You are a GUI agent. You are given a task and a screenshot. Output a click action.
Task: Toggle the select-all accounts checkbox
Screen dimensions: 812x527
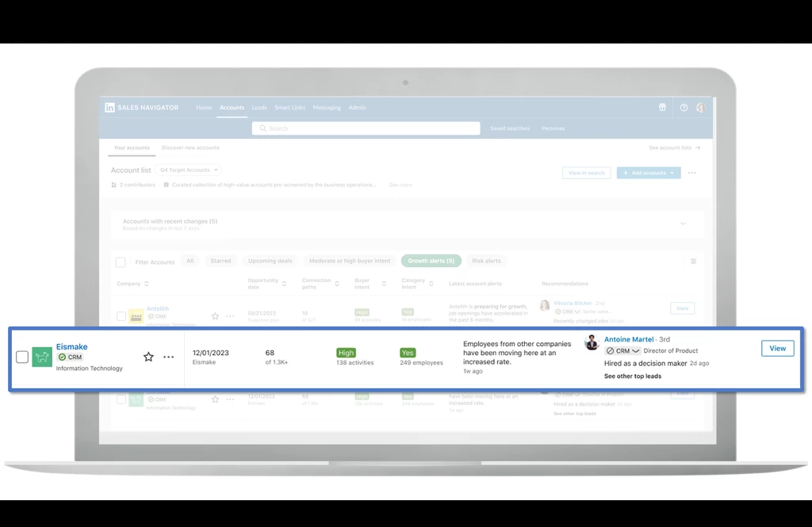tap(121, 262)
